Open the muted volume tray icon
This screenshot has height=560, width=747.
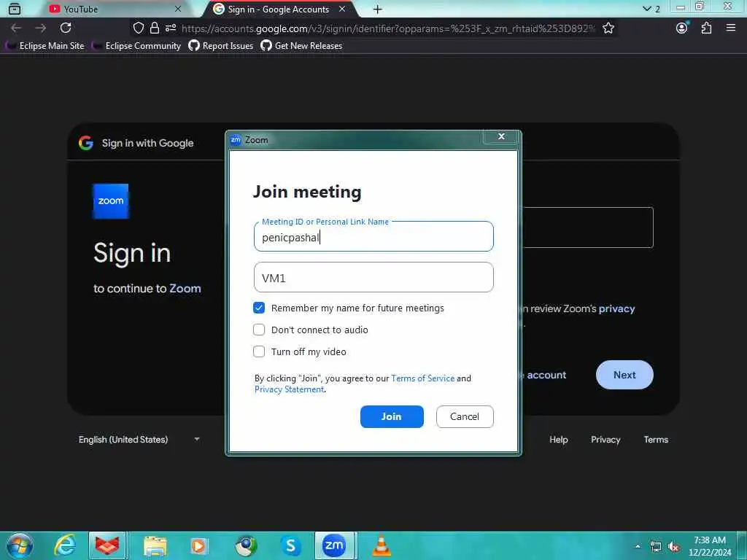click(x=673, y=547)
